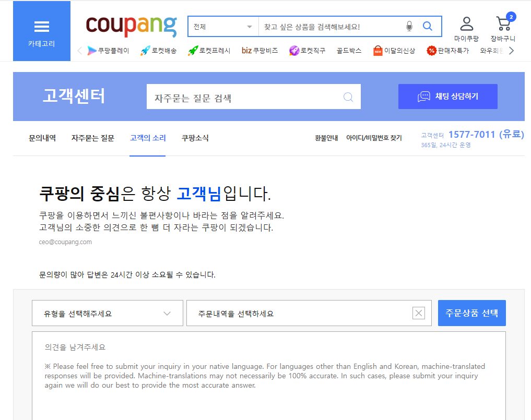
Task: Click the FAQ search magnifier icon
Action: pos(348,97)
